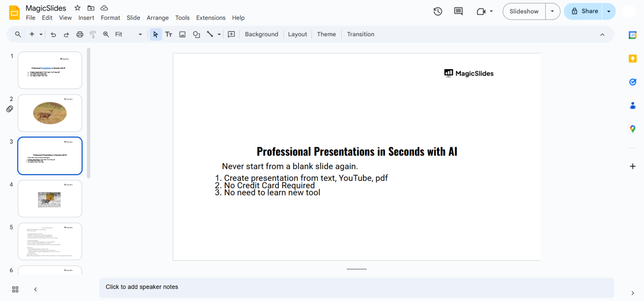Viewport: 644px width, 301px height.
Task: Insert an image from toolbar
Action: click(182, 34)
